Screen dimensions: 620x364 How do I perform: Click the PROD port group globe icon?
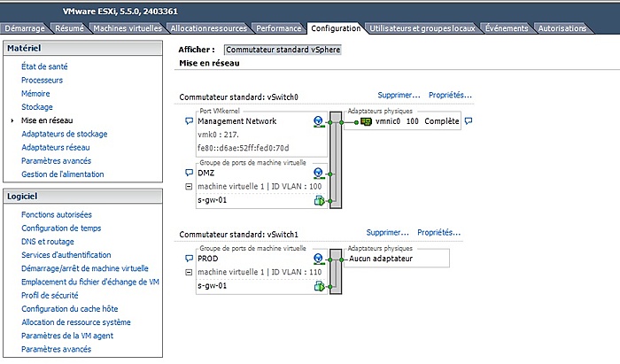(318, 259)
